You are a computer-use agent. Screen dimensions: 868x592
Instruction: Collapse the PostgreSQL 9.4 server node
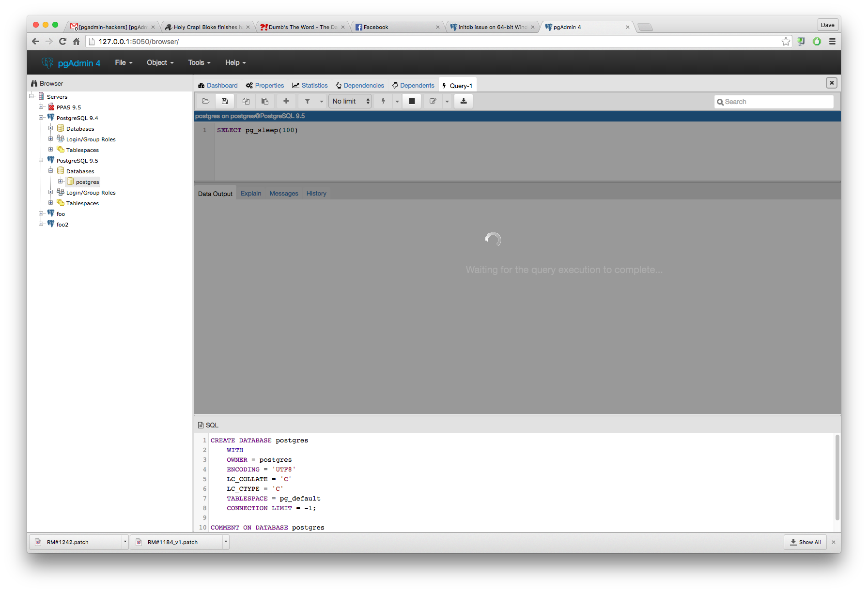click(41, 117)
